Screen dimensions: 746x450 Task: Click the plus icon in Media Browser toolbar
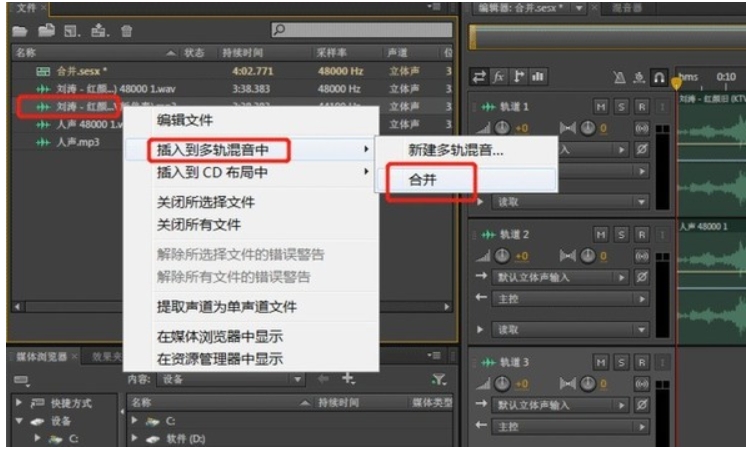[x=348, y=379]
